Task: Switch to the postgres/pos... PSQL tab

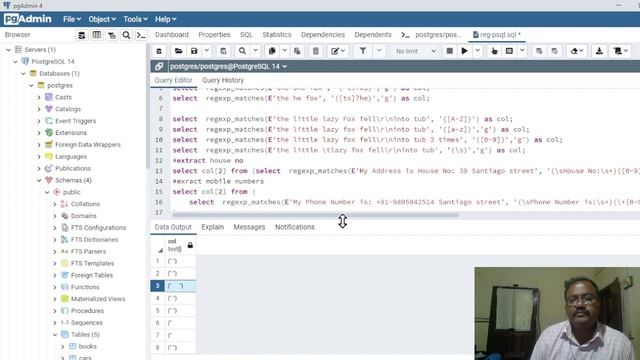Action: coord(432,35)
